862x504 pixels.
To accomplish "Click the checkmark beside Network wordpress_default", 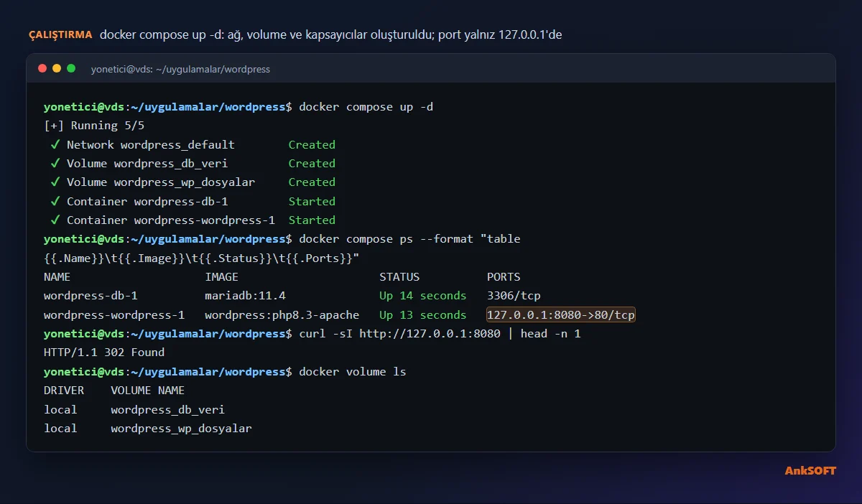I will 55,144.
